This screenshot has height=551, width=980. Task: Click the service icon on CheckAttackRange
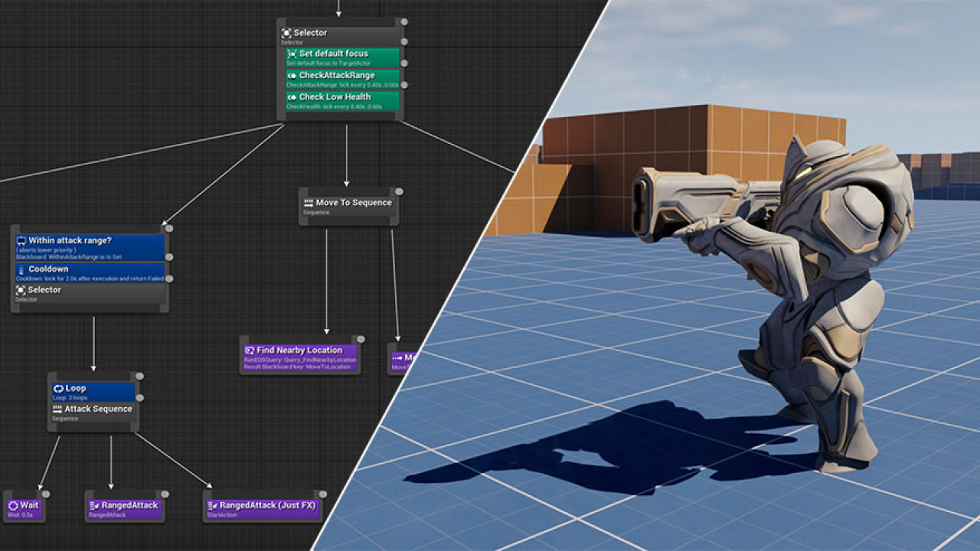click(292, 76)
